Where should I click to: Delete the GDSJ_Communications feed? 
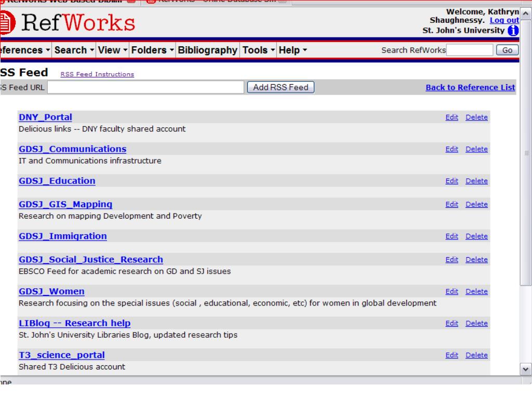pos(476,149)
